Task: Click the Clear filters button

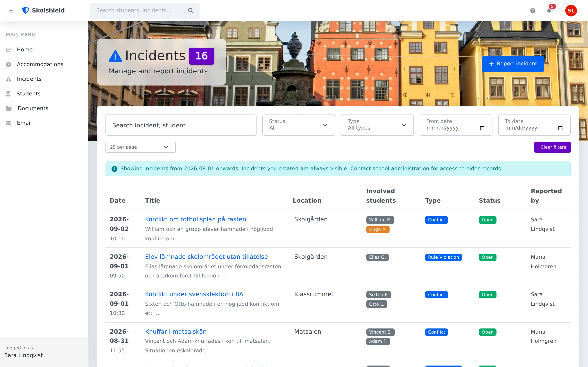Action: tap(552, 147)
